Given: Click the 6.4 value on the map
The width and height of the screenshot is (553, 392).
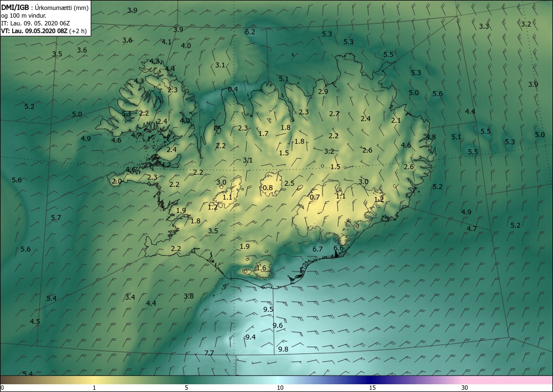Looking at the screenshot, I should click(x=233, y=90).
